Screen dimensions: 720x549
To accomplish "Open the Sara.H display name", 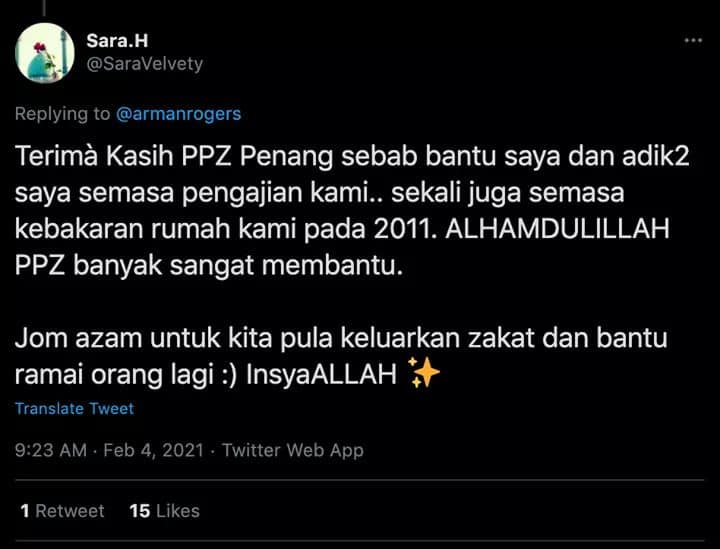I will click(117, 41).
